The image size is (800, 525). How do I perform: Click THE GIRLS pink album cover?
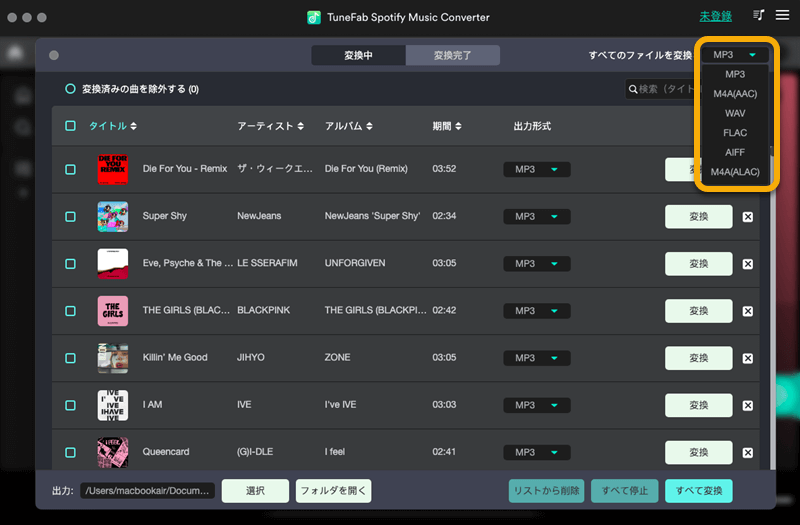coord(113,311)
